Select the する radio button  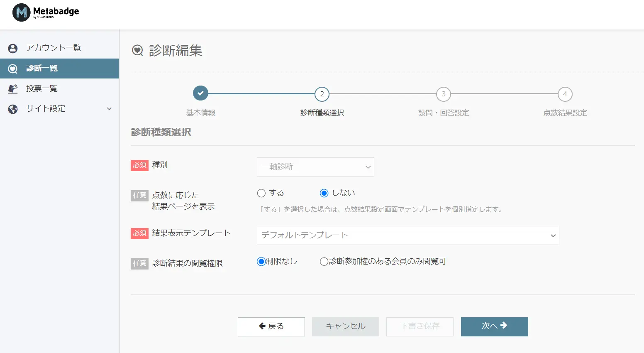pos(261,193)
